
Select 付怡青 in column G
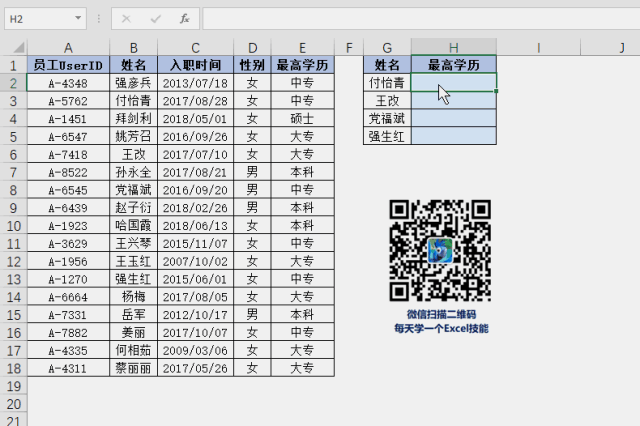(387, 83)
